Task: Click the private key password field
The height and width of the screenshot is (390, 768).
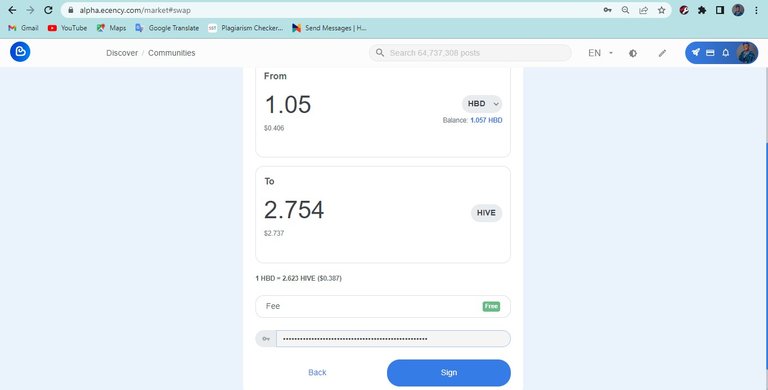Action: (x=393, y=339)
